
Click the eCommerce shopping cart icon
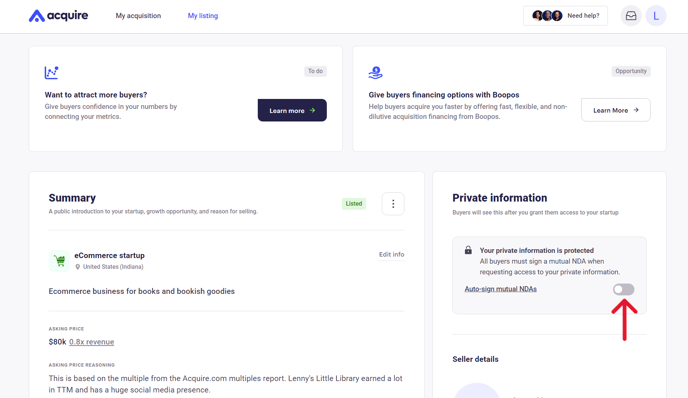[59, 261]
